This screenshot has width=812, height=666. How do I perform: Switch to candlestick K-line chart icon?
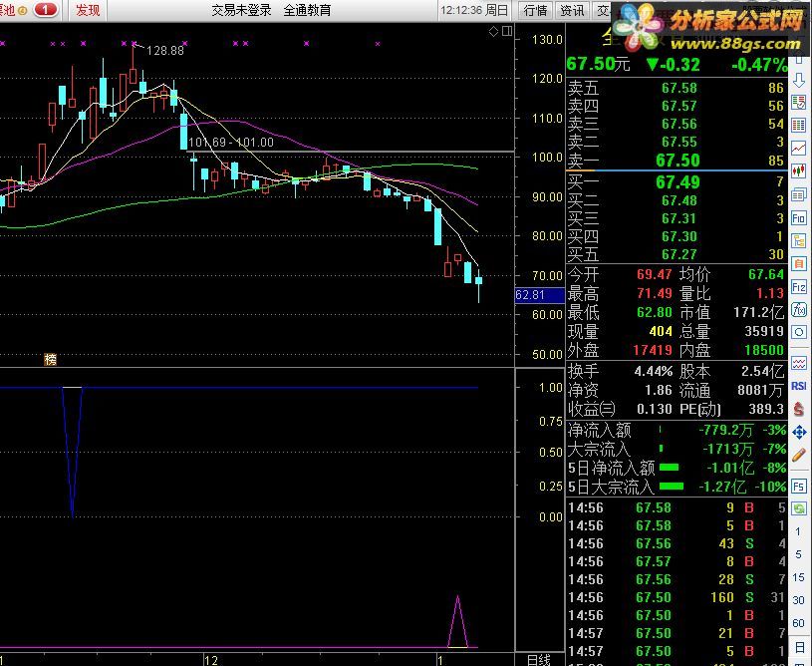pos(799,170)
